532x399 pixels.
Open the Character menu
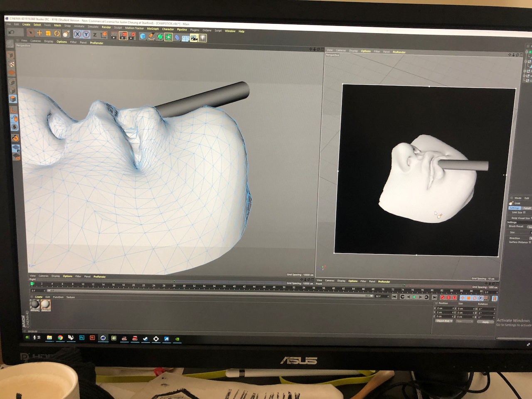click(168, 29)
